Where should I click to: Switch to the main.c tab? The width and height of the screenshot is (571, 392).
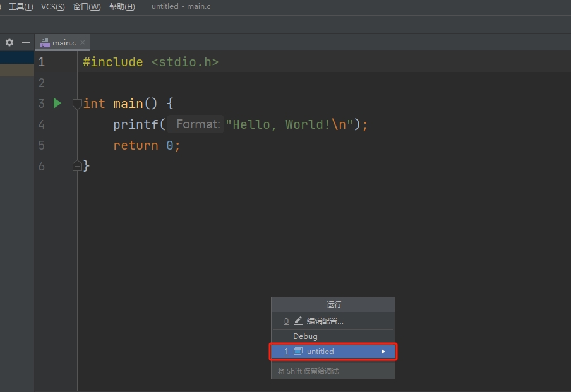pos(63,43)
